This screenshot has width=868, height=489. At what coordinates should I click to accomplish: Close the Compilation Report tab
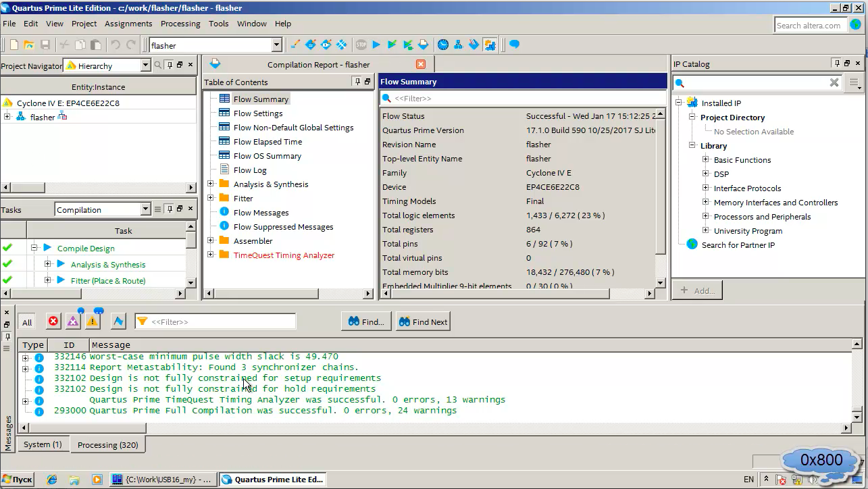[x=421, y=64]
